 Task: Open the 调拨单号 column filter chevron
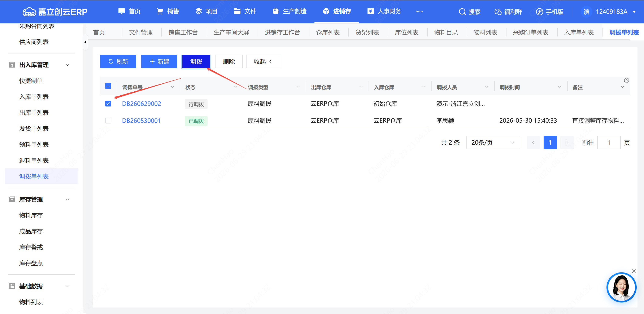(172, 87)
